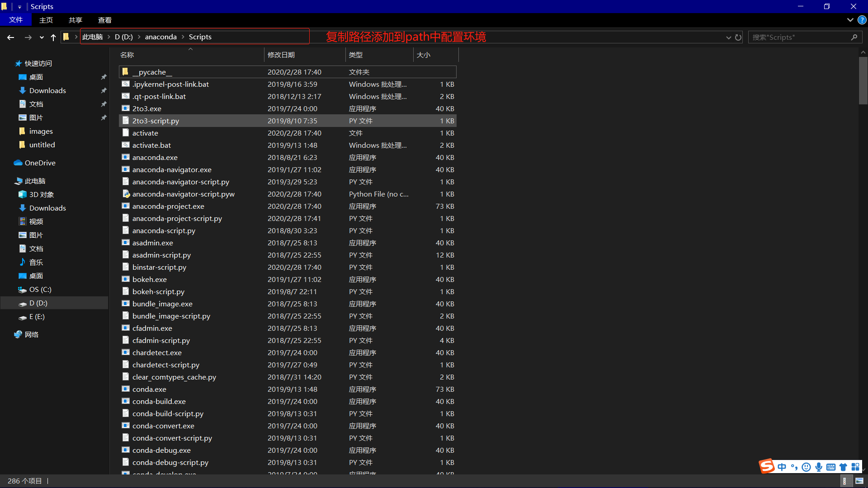Go forward using the forward arrow

[x=28, y=38]
